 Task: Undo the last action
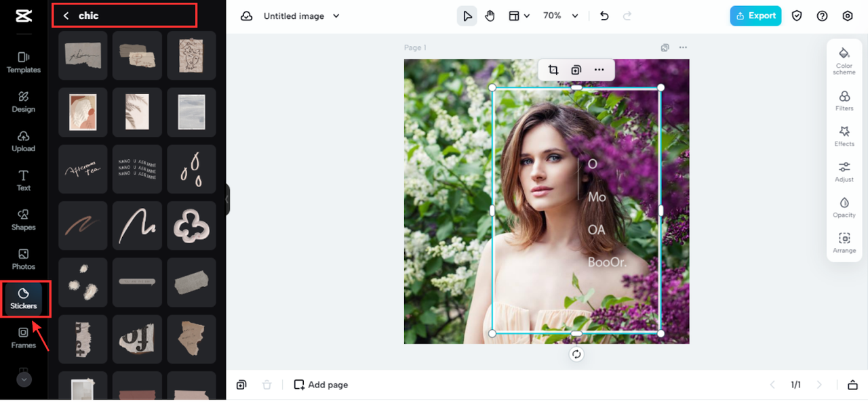pos(605,16)
